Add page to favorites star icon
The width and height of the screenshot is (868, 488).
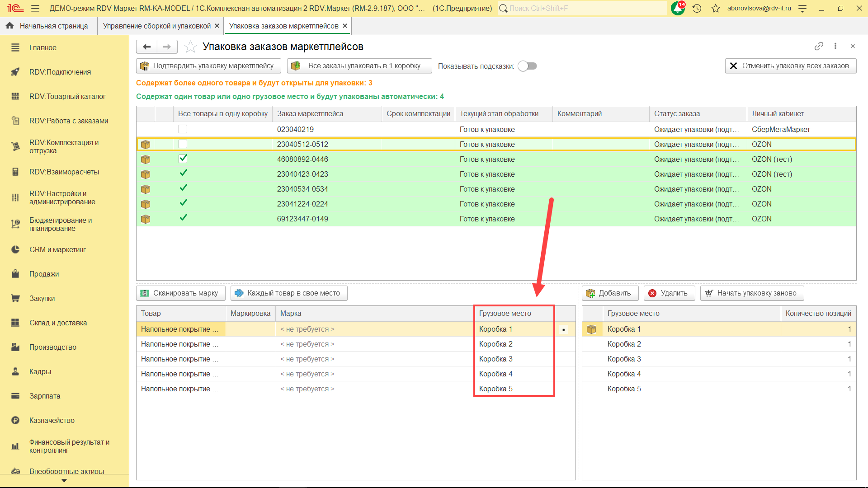pyautogui.click(x=191, y=47)
